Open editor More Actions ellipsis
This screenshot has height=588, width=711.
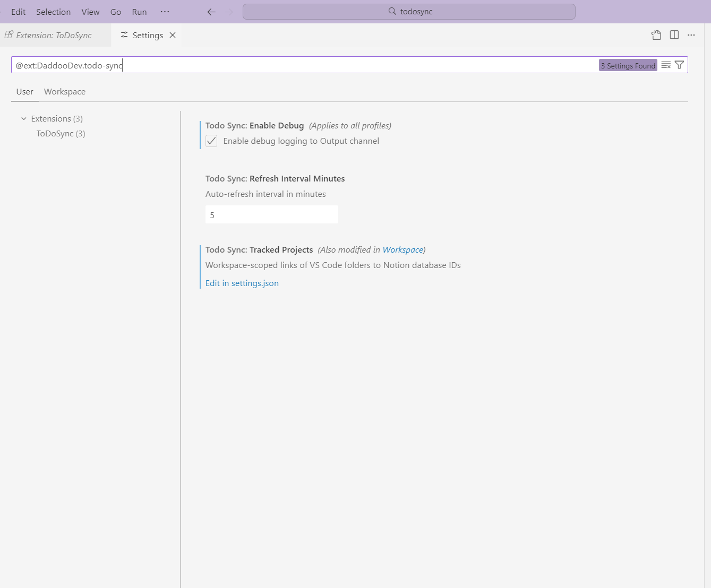pyautogui.click(x=691, y=35)
